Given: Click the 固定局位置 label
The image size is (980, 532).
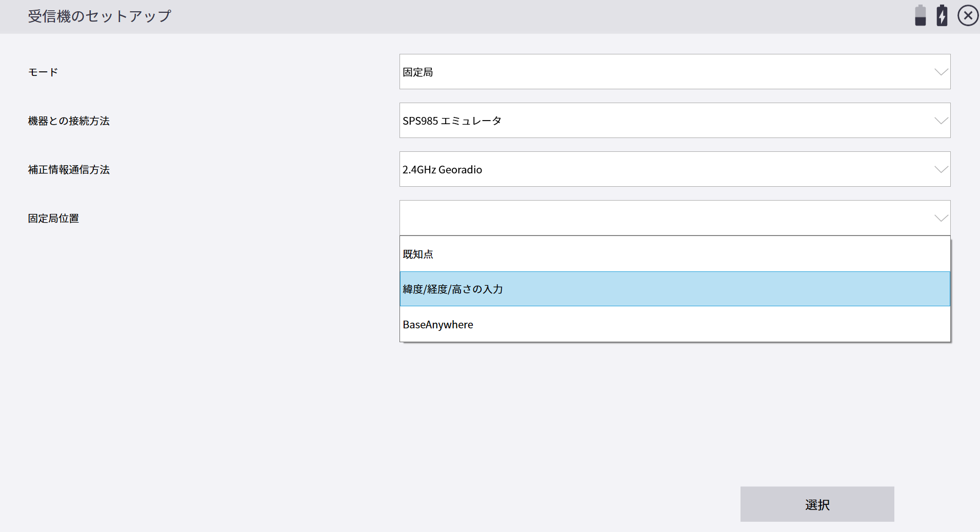Looking at the screenshot, I should [x=53, y=219].
